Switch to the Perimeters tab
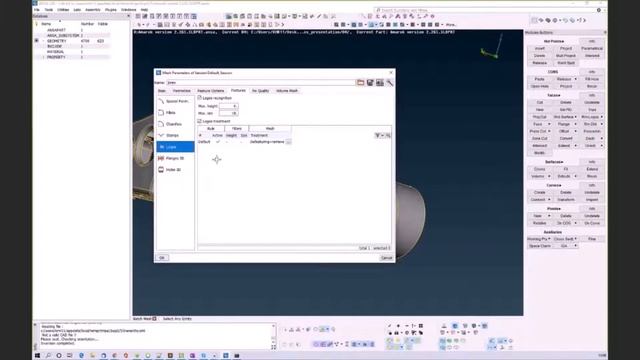 coord(182,91)
